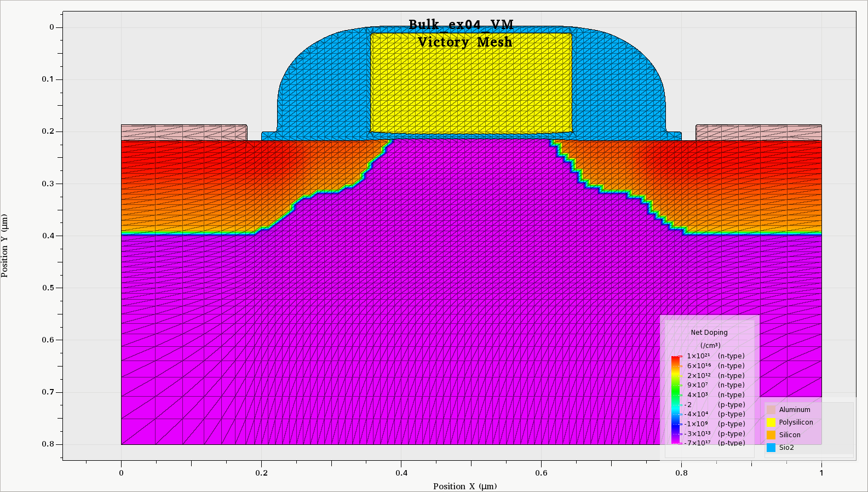Click the yellow polysilicon gate region
Screen dimensions: 868x492
(x=471, y=83)
